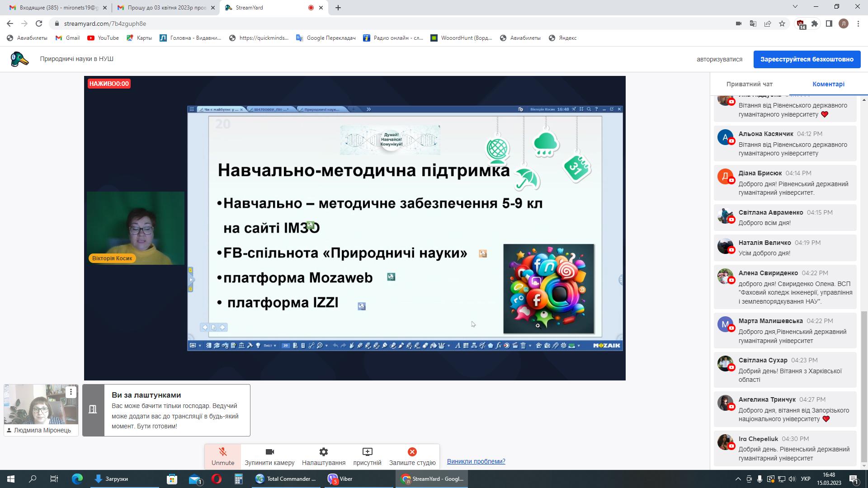Screen dimensions: 868x488
Task: Open the Виникли проблеми? link
Action: (476, 461)
